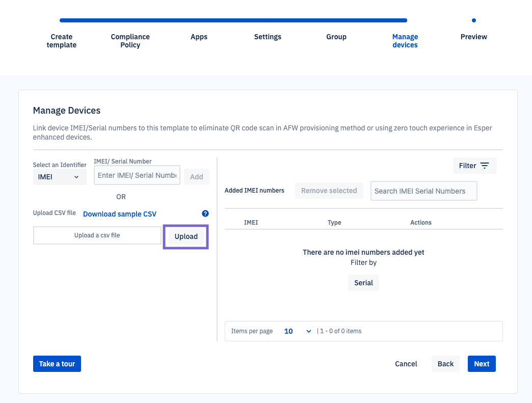Image resolution: width=532 pixels, height=403 pixels.
Task: Click the 'Added IMEI numbers' label
Action: [x=254, y=191]
